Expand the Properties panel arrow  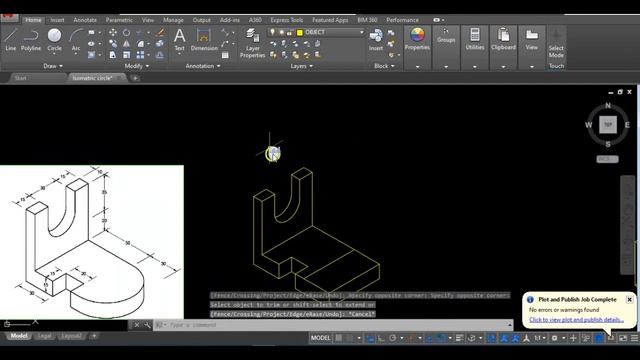417,67
